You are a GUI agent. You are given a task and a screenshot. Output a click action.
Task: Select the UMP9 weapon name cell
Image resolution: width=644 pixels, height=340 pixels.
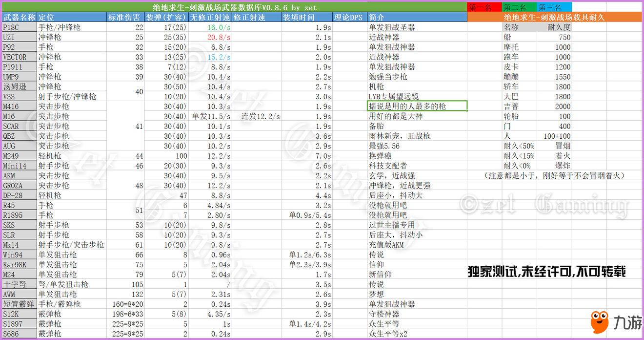pyautogui.click(x=19, y=77)
